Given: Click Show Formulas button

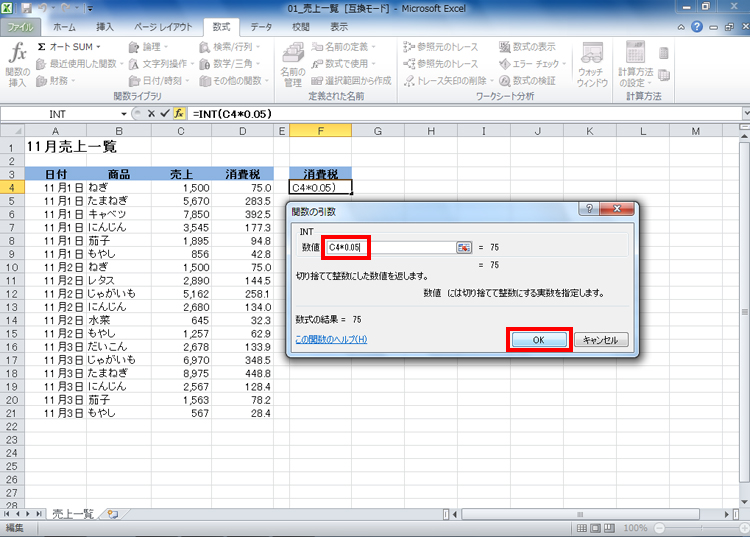Looking at the screenshot, I should [x=527, y=47].
